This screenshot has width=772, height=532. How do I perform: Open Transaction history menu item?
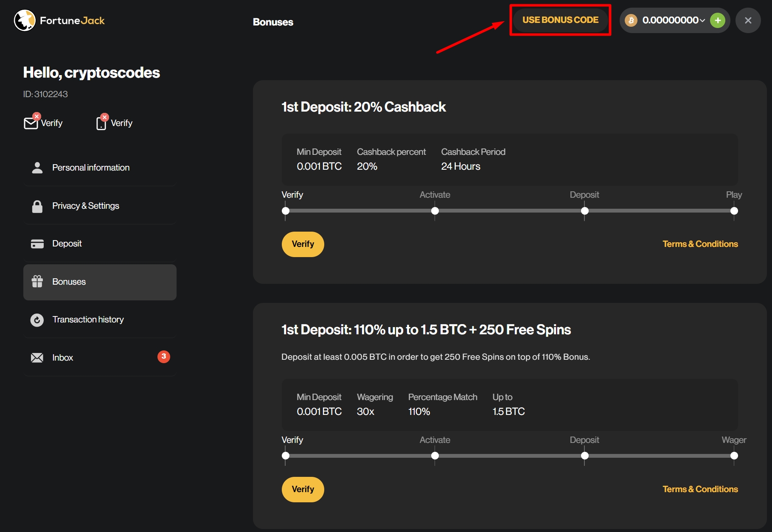point(100,319)
